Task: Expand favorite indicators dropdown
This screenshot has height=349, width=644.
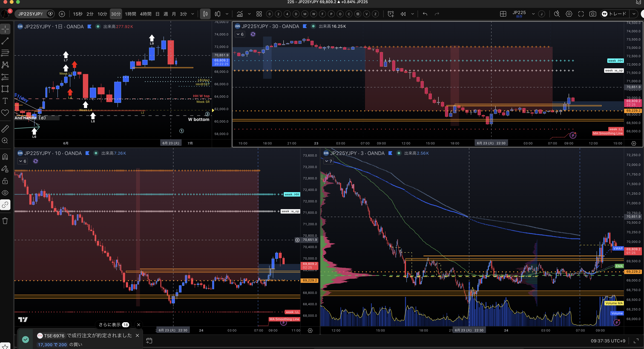Action: click(x=249, y=14)
